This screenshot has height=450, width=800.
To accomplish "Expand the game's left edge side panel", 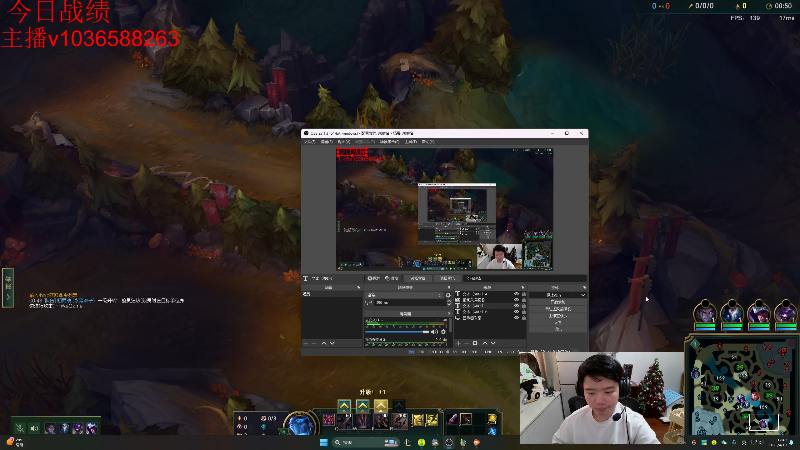I will pos(8,288).
